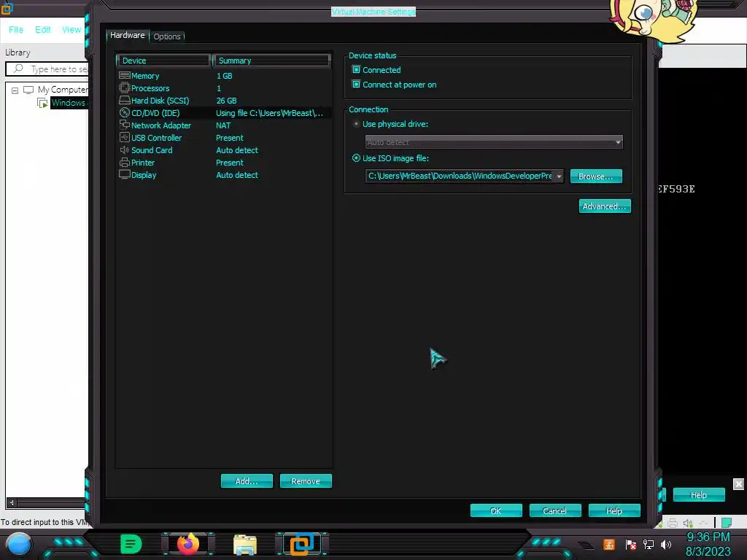The image size is (747, 560).
Task: Click the system volume tray icon
Action: click(x=666, y=544)
